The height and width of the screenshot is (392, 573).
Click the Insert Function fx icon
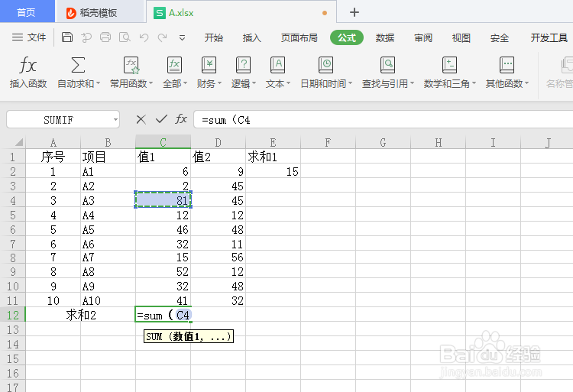click(28, 66)
